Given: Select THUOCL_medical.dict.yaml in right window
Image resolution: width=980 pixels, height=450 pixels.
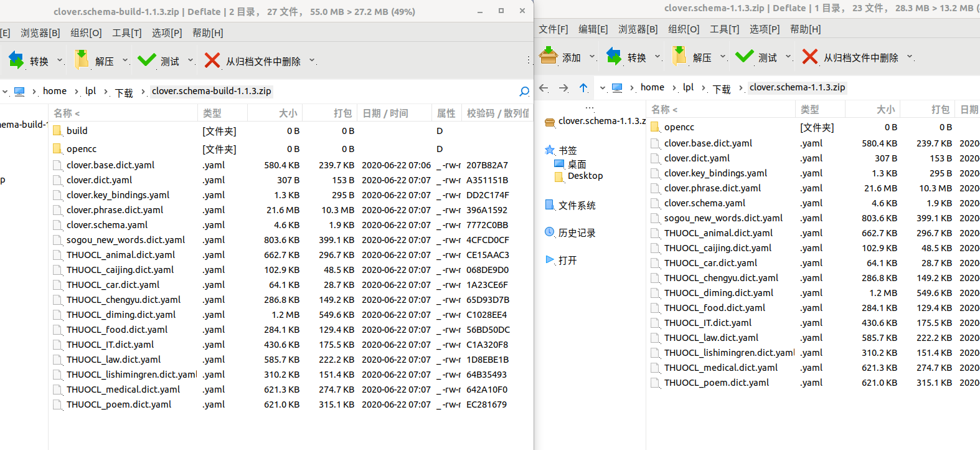Looking at the screenshot, I should 721,368.
